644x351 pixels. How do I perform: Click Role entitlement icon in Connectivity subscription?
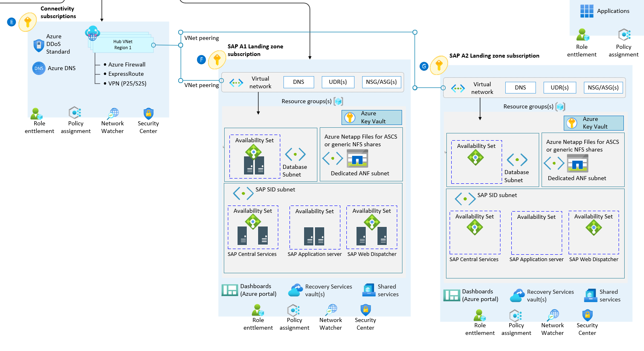[x=36, y=114]
